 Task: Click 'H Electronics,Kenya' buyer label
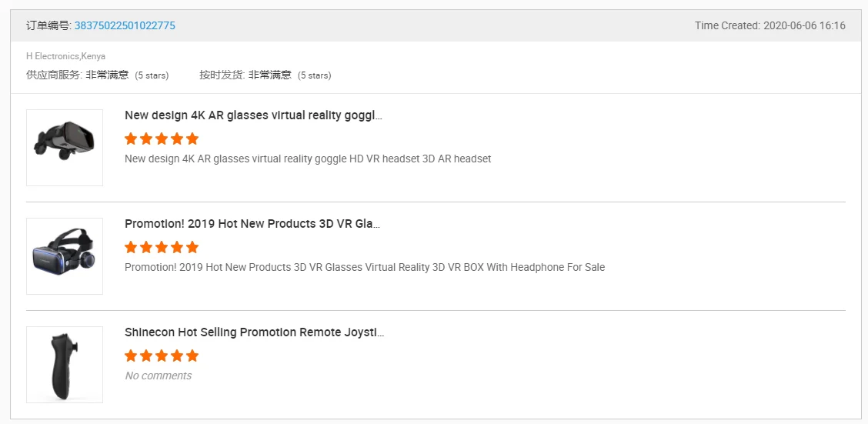click(x=65, y=56)
